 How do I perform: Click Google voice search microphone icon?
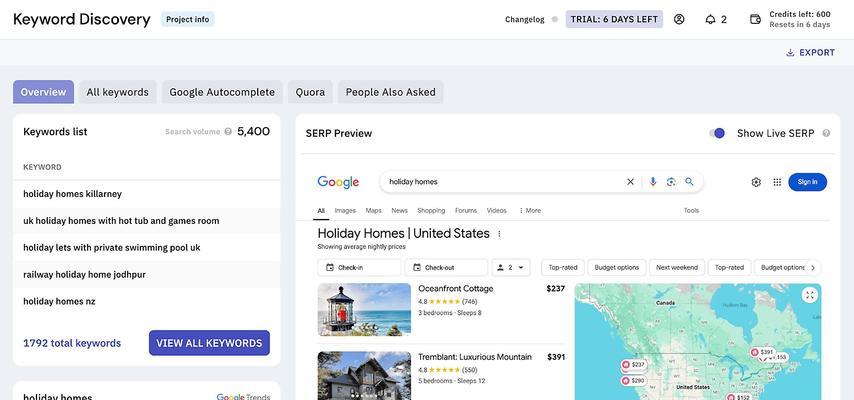point(653,182)
